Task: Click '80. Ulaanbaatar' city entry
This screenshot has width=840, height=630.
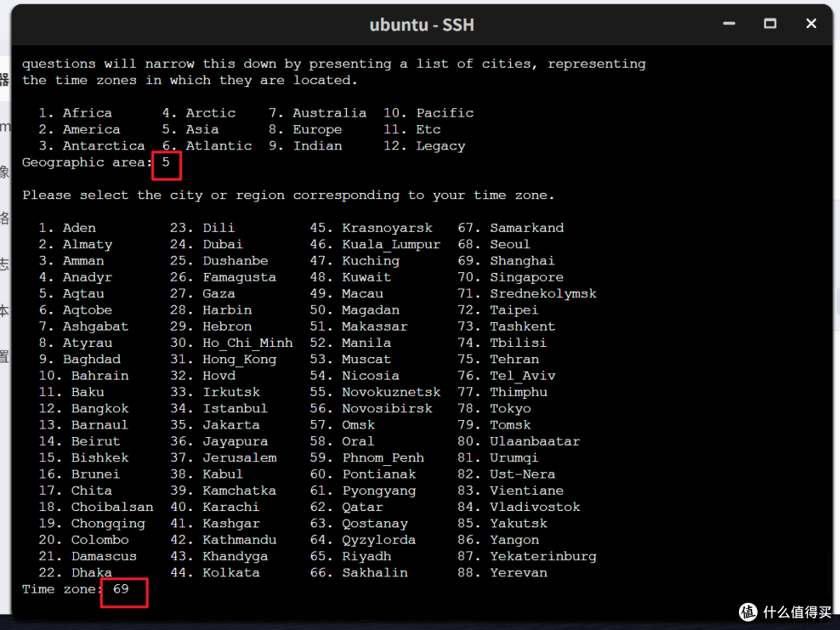Action: tap(519, 441)
